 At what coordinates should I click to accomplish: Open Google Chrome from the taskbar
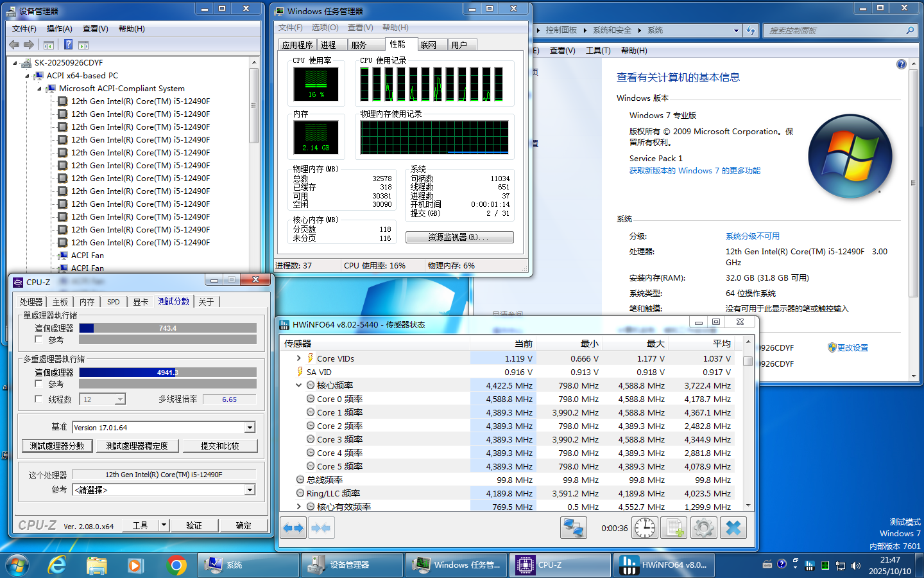pyautogui.click(x=176, y=565)
